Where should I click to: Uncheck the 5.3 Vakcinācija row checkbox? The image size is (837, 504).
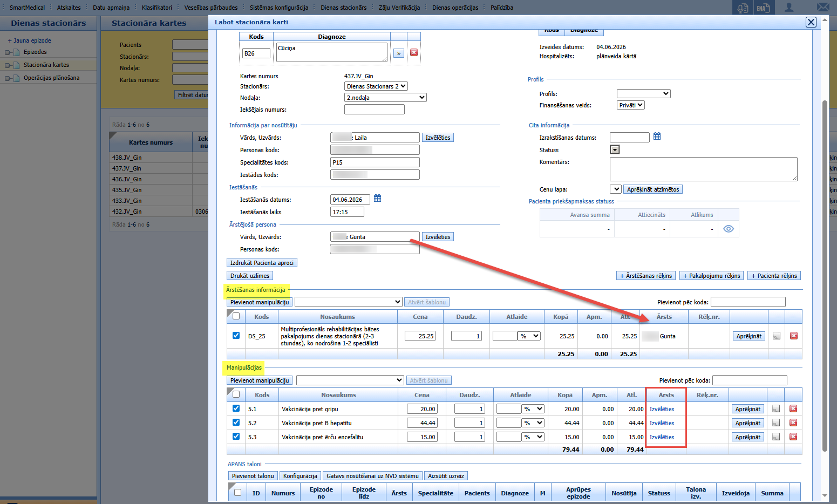click(236, 436)
